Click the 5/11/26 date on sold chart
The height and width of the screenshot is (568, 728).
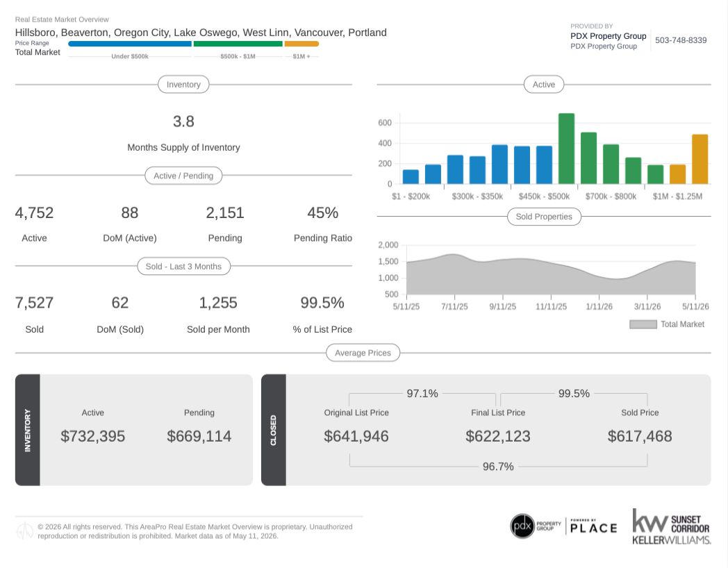695,307
